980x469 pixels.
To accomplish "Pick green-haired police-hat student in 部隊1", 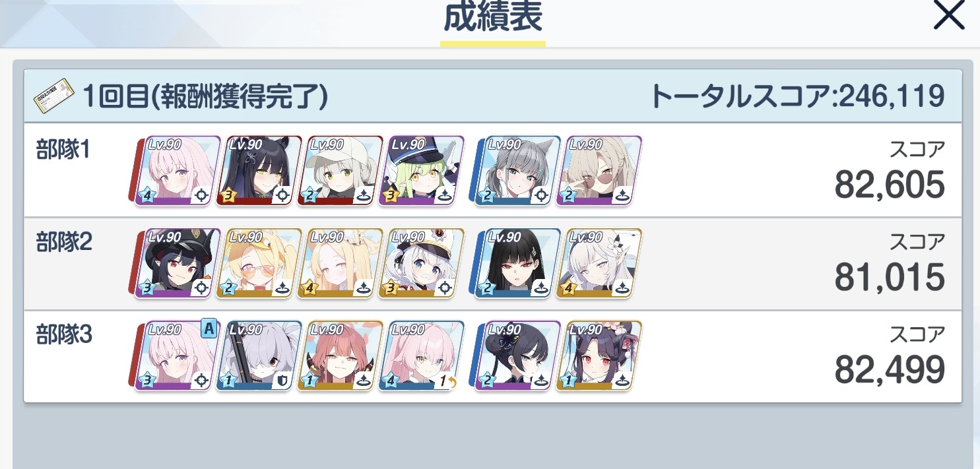I will tap(422, 171).
